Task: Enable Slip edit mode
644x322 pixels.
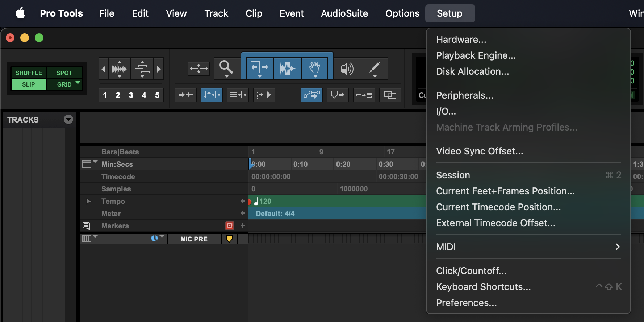Action: pos(29,84)
